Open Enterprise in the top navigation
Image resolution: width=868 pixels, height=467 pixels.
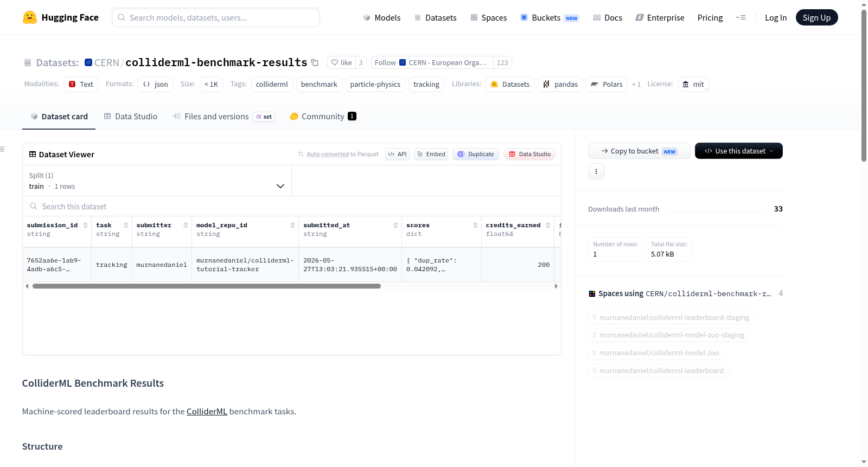660,17
